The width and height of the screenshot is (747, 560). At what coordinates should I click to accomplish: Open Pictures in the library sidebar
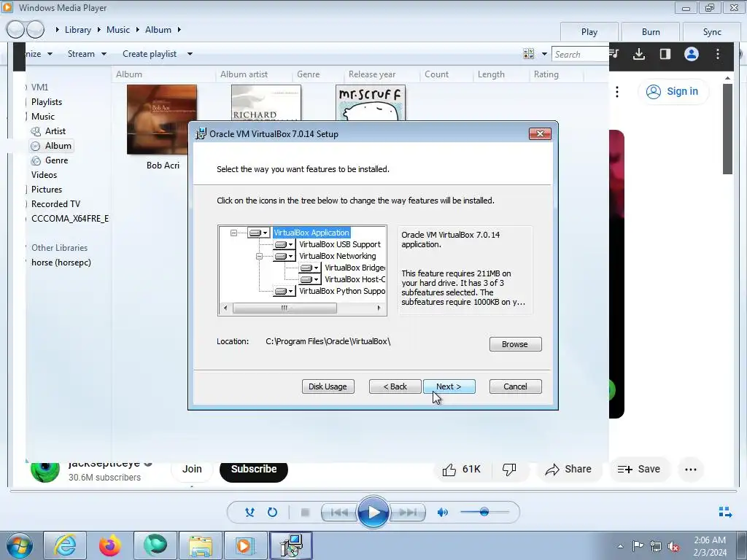click(x=47, y=190)
